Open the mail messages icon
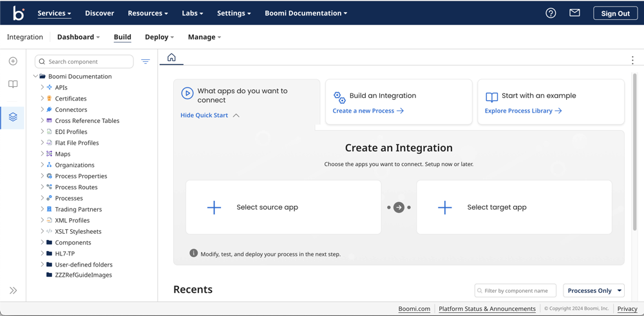644x316 pixels. click(574, 13)
